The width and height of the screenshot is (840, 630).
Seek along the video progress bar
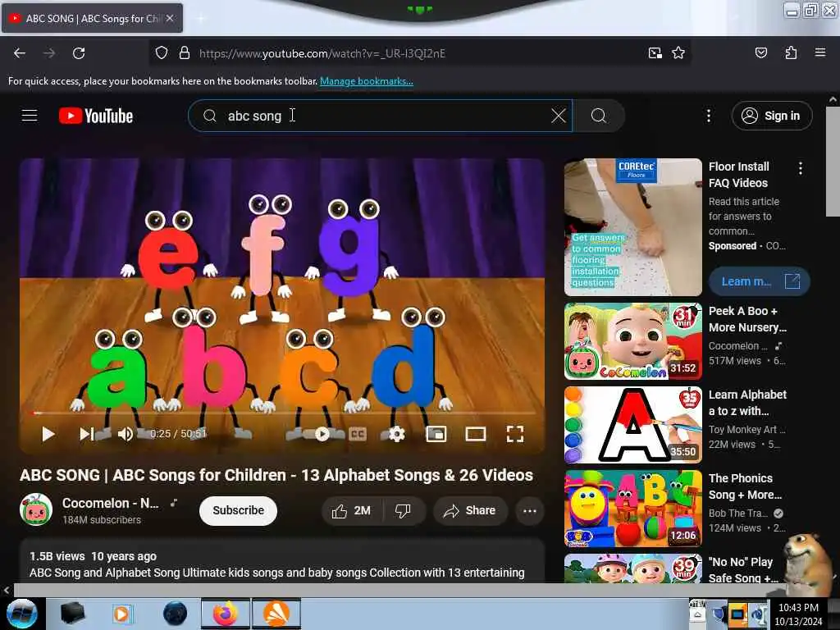pyautogui.click(x=282, y=413)
